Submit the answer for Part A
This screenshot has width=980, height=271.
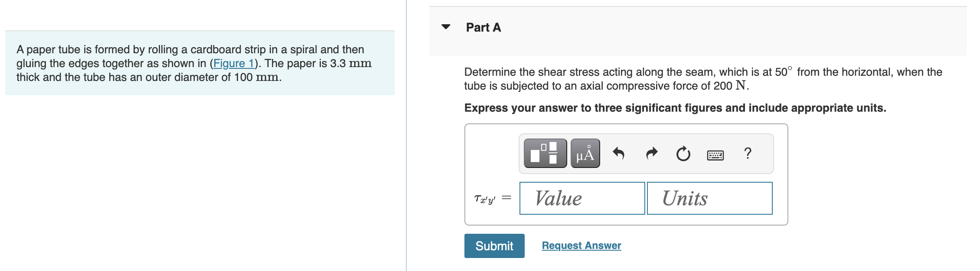(x=494, y=246)
